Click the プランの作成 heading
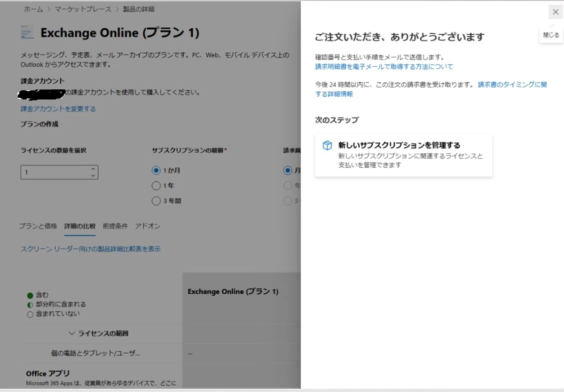Screen dimensions: 564x392 [39, 124]
